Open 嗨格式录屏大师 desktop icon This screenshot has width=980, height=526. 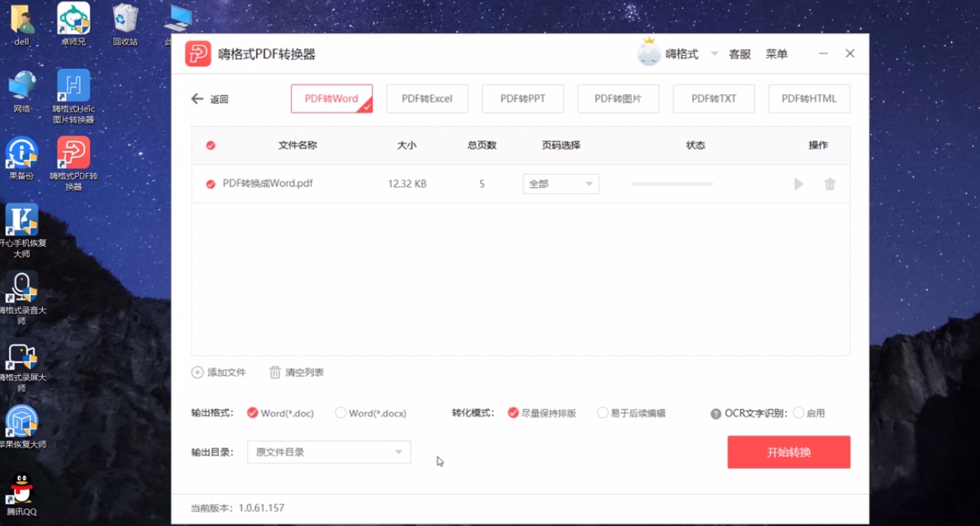pos(21,366)
